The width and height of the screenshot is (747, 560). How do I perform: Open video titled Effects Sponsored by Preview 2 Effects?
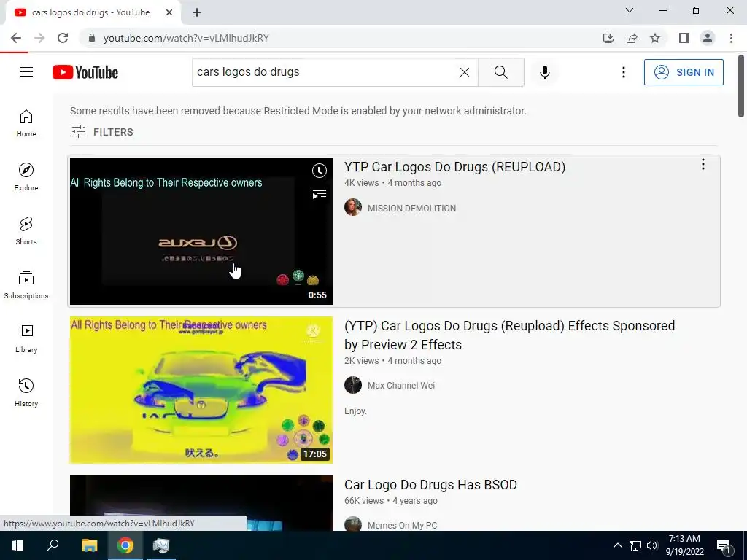coord(509,335)
